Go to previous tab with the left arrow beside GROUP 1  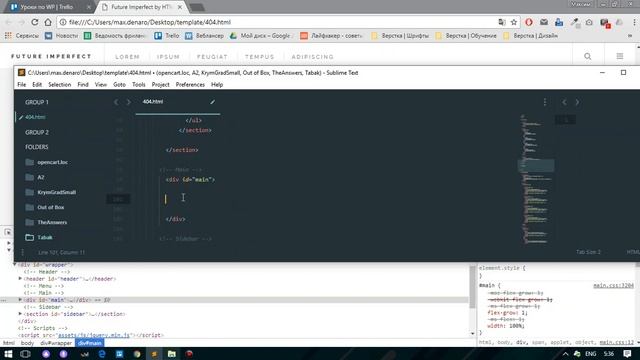pyautogui.click(x=116, y=102)
